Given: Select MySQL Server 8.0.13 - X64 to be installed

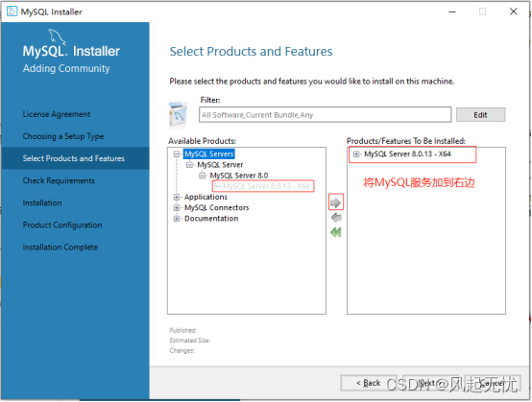Looking at the screenshot, I should tap(407, 154).
